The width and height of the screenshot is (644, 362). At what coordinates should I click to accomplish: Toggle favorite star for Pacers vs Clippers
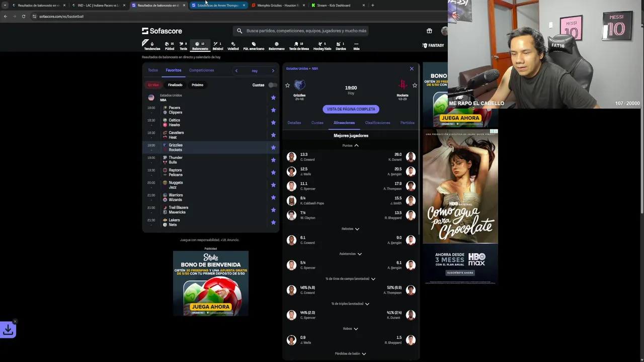(x=273, y=110)
